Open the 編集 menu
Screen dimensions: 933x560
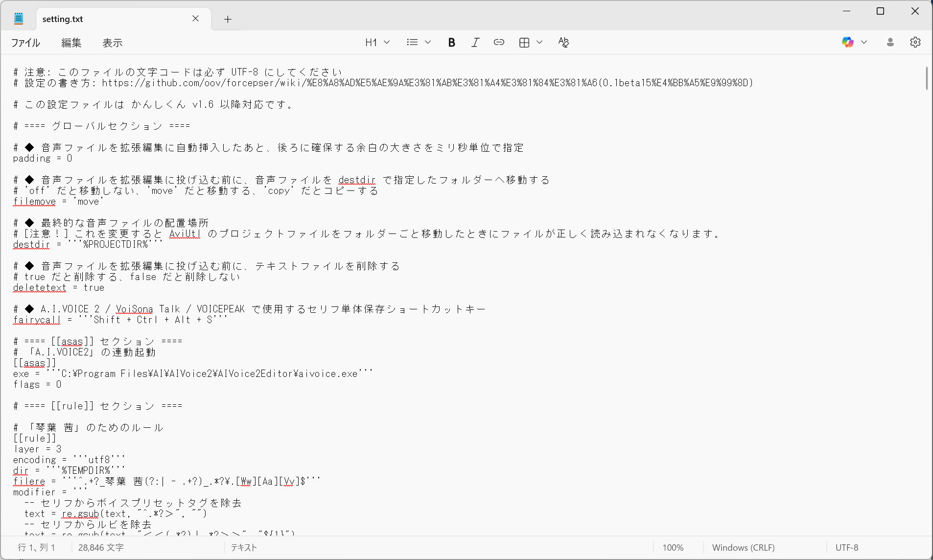tap(71, 43)
